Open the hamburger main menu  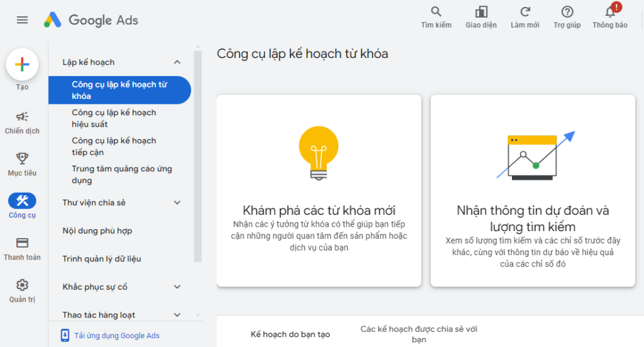click(22, 20)
